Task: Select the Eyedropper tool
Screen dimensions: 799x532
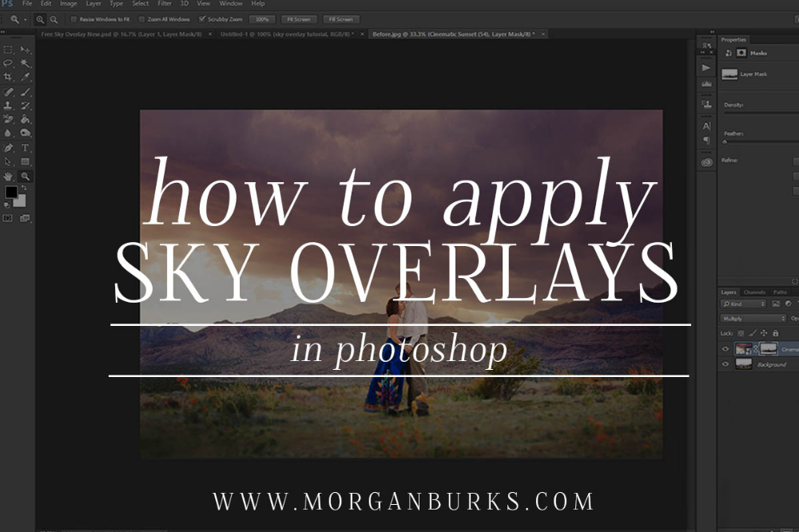Action: (25, 77)
